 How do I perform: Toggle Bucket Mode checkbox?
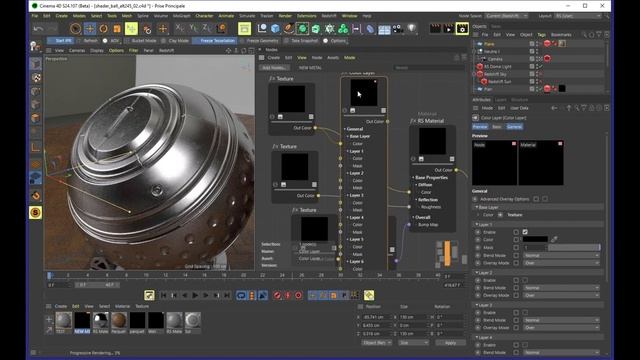127,41
